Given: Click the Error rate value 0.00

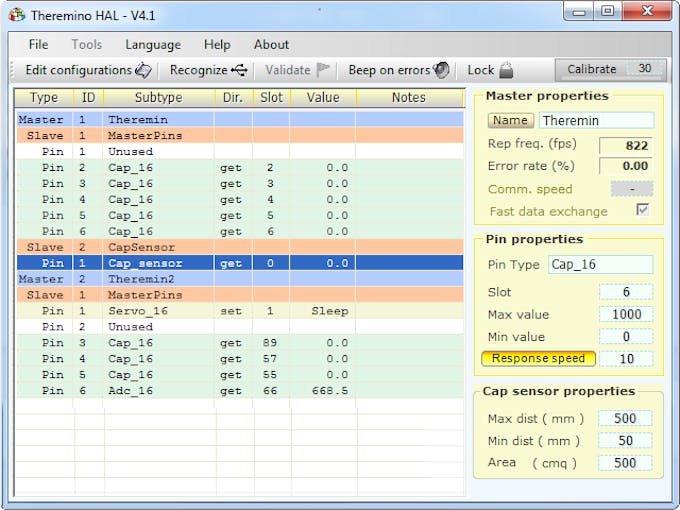Looking at the screenshot, I should click(625, 166).
